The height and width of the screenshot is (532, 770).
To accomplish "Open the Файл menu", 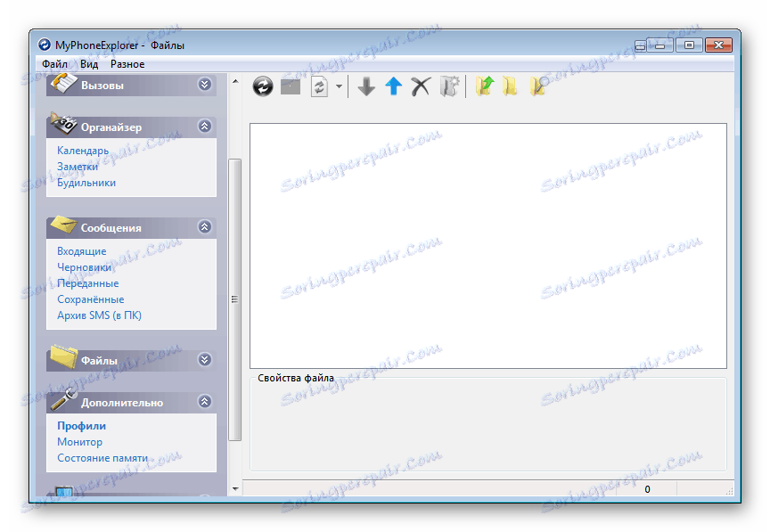I will [x=54, y=64].
